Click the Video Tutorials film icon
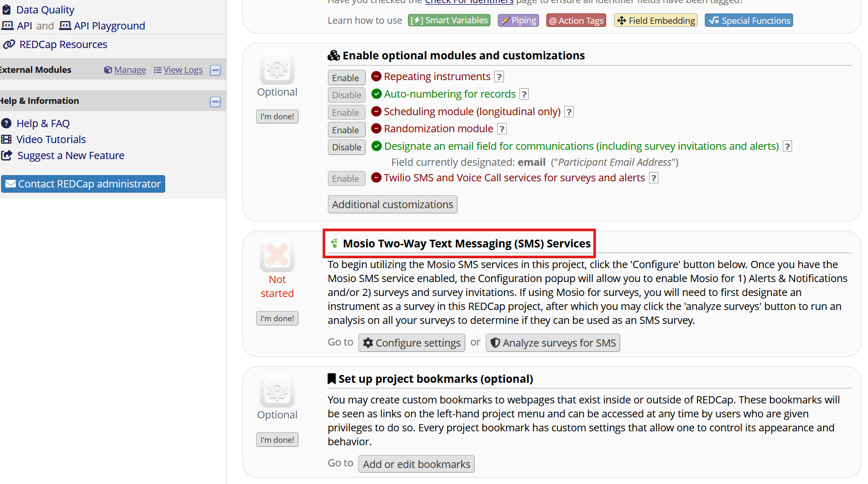Viewport: 868px width, 484px height. click(x=6, y=139)
